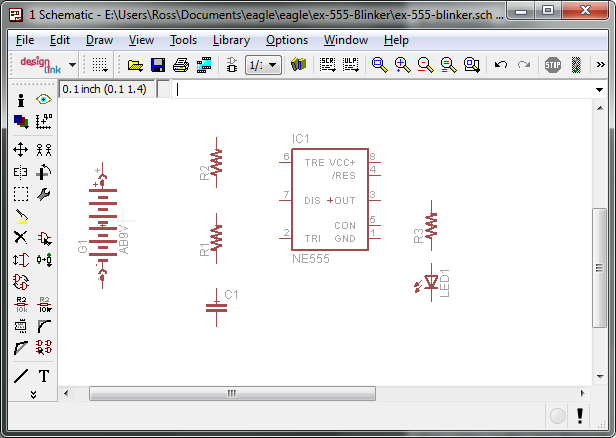Select the Split tool
Image resolution: width=616 pixels, height=438 pixels.
tap(21, 348)
